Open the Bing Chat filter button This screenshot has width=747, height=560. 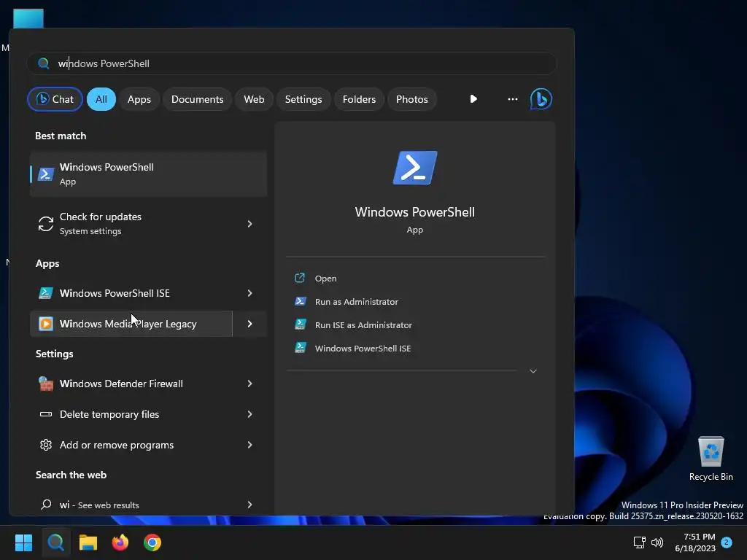tap(55, 99)
